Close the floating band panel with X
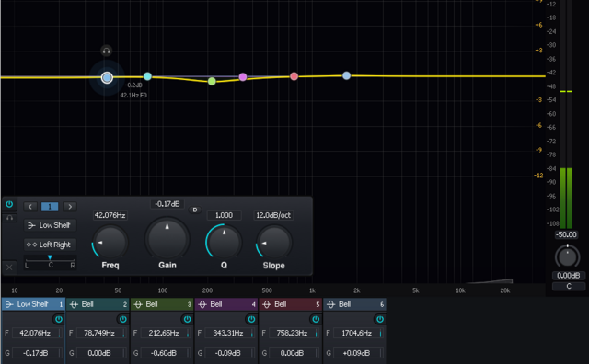This screenshot has height=364, width=589. [x=9, y=267]
